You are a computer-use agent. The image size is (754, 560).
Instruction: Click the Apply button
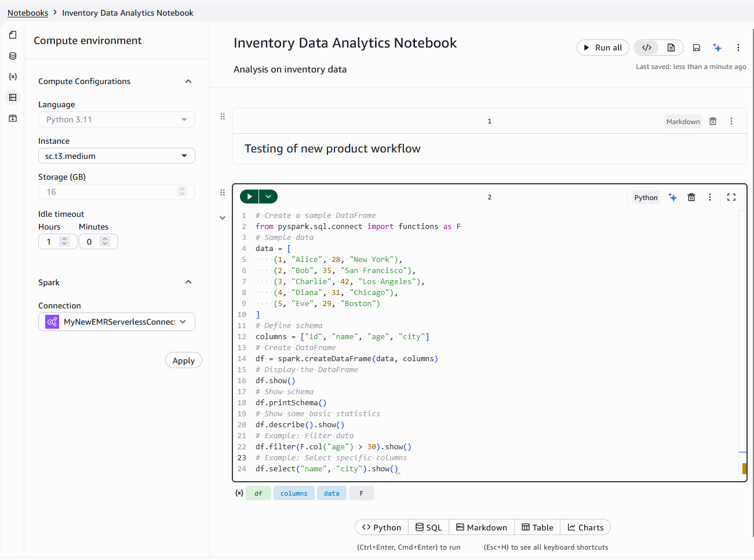[184, 361]
